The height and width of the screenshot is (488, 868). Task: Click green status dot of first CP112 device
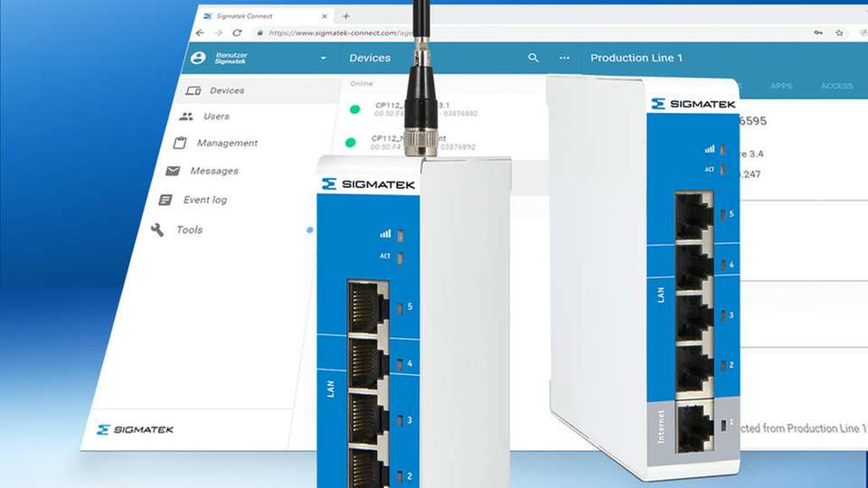coord(354,109)
